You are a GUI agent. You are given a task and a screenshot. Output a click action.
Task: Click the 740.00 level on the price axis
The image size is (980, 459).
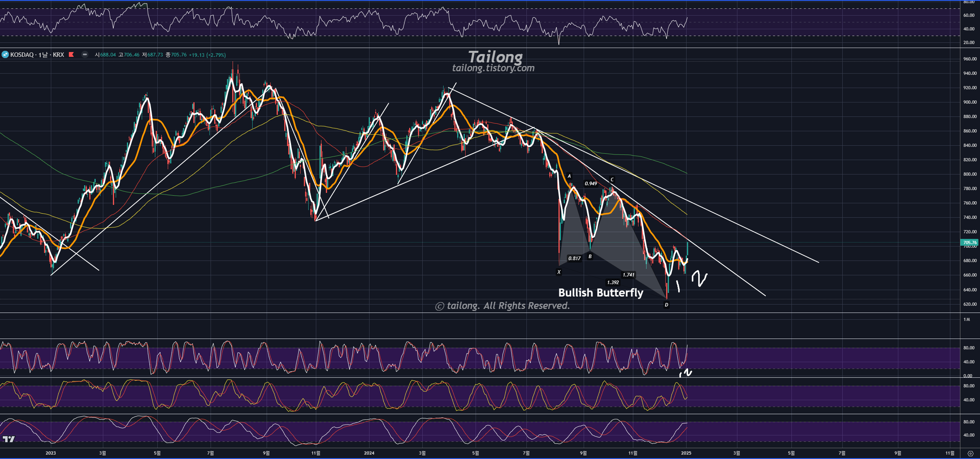970,217
